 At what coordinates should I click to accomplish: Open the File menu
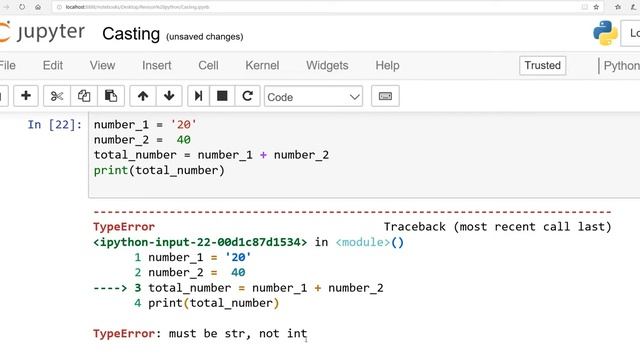tap(8, 65)
